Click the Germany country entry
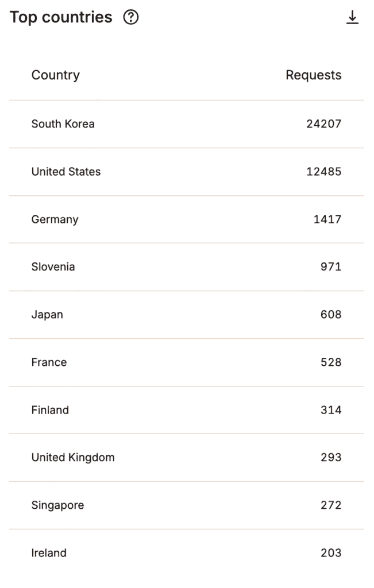Screen dimensions: 374x588 55,219
